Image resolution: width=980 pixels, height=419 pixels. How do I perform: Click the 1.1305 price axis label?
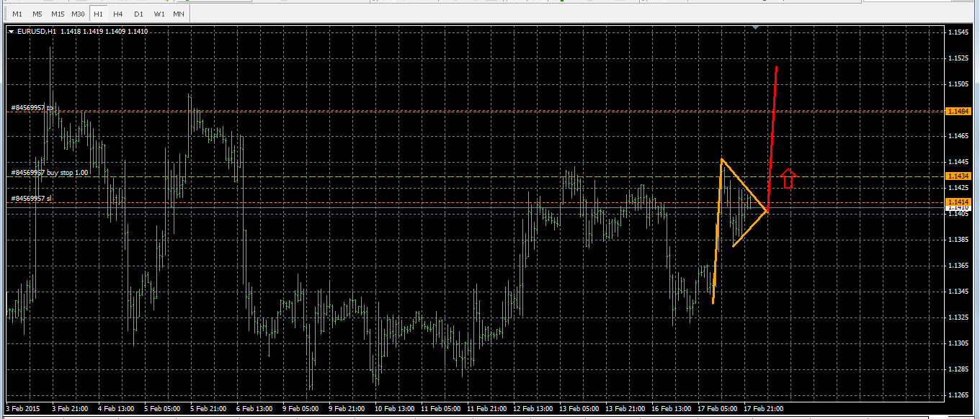point(958,343)
